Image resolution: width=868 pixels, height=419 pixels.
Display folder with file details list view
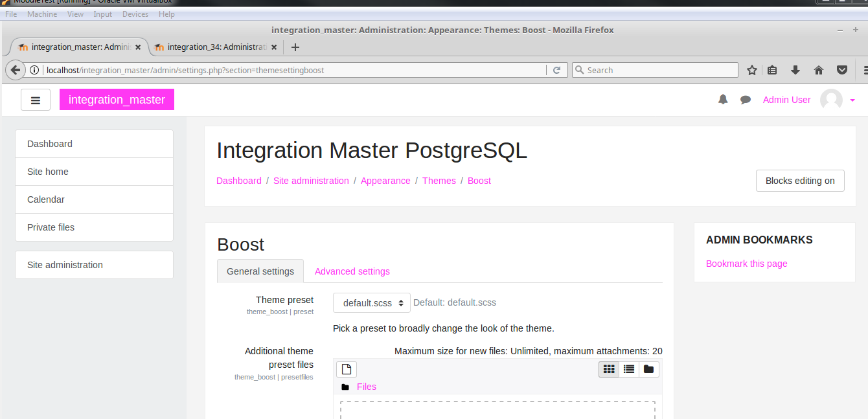click(629, 369)
